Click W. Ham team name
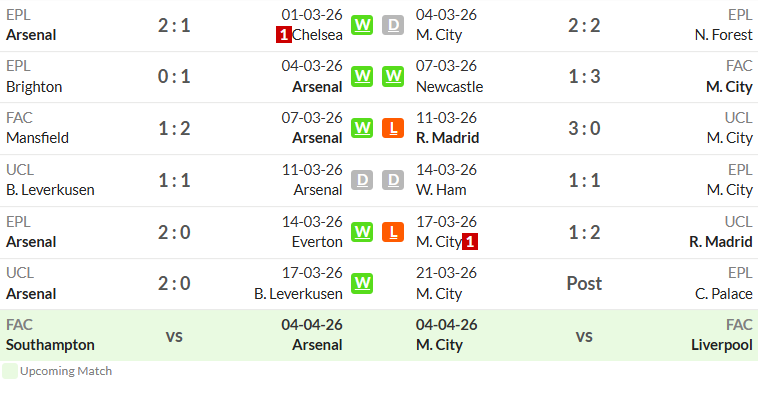The height and width of the screenshot is (402, 760). [441, 190]
